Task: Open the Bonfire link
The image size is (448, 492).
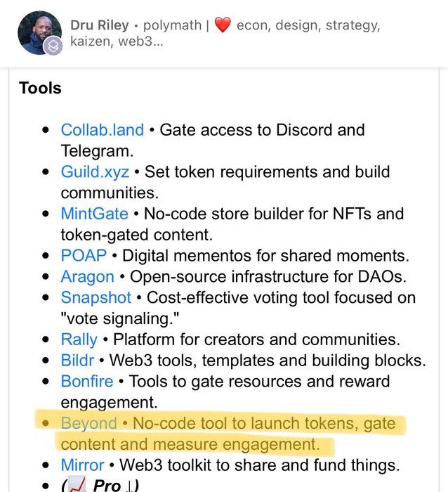Action: coord(87,381)
